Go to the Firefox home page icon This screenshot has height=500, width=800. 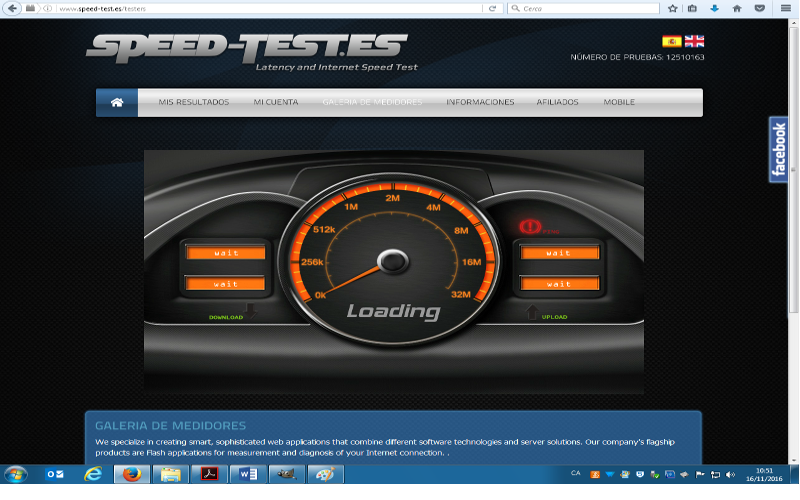click(x=737, y=8)
